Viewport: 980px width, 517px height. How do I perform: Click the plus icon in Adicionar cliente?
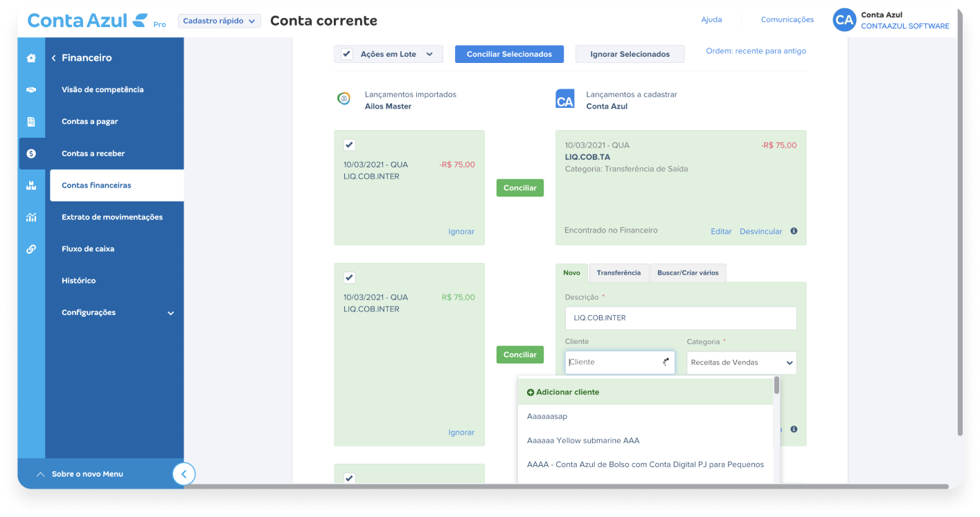pyautogui.click(x=531, y=392)
